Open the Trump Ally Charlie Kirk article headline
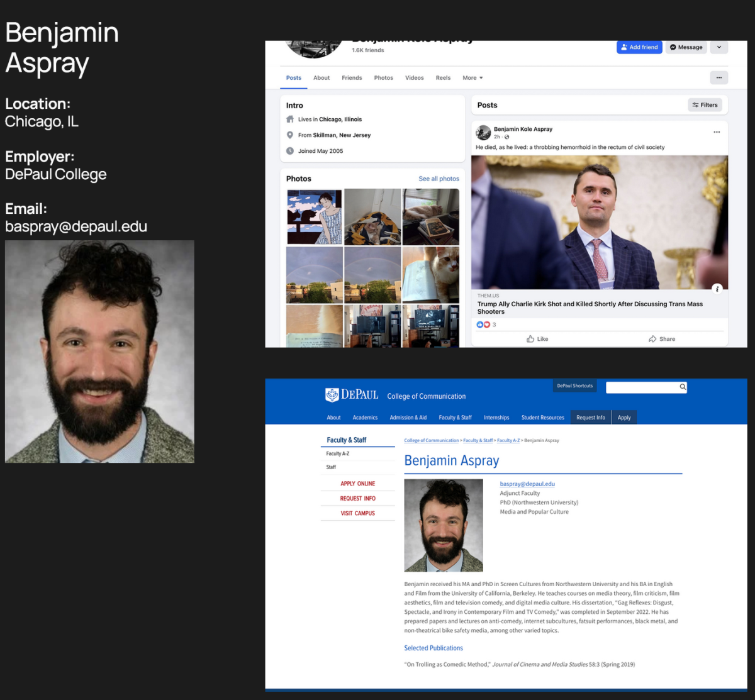The image size is (755, 700). click(590, 308)
